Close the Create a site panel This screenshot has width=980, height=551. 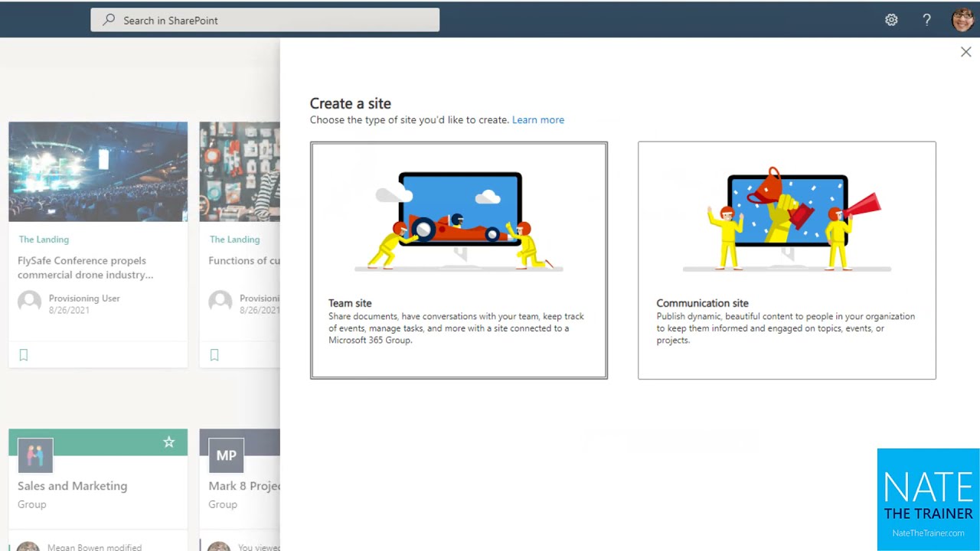pyautogui.click(x=965, y=52)
